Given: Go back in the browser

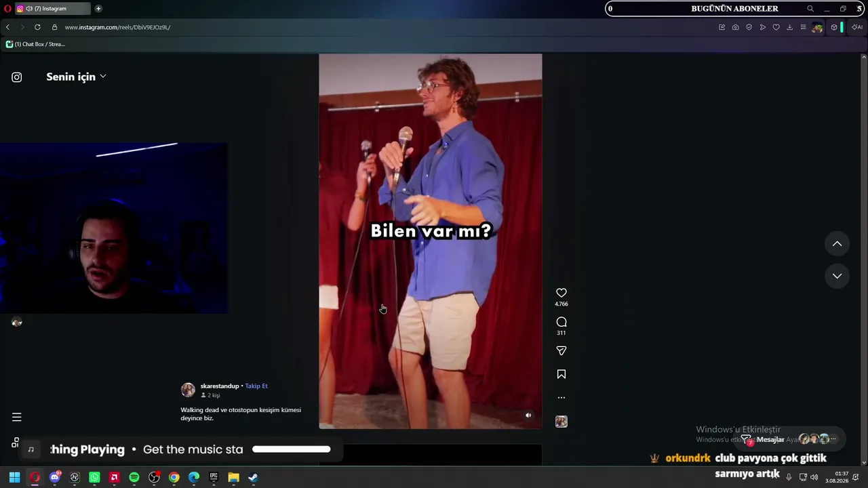Looking at the screenshot, I should 7,27.
